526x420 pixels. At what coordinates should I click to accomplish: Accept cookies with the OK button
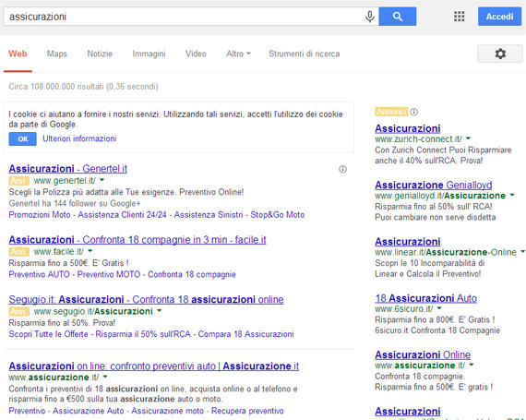22,138
